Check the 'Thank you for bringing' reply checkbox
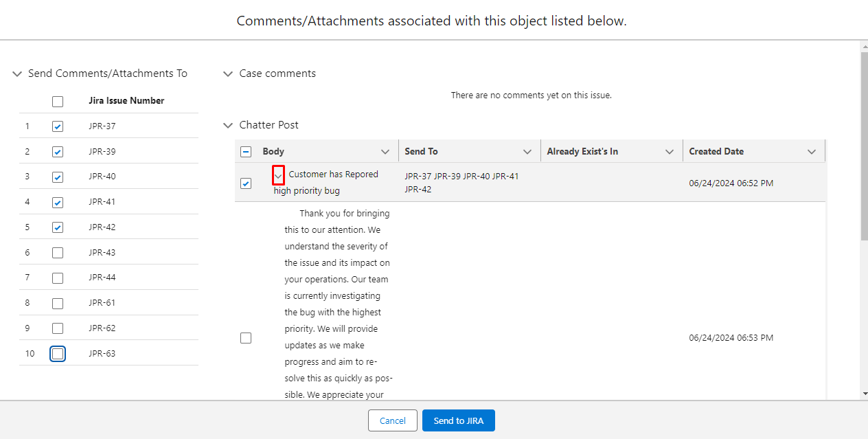Viewport: 868px width, 439px height. [x=246, y=338]
